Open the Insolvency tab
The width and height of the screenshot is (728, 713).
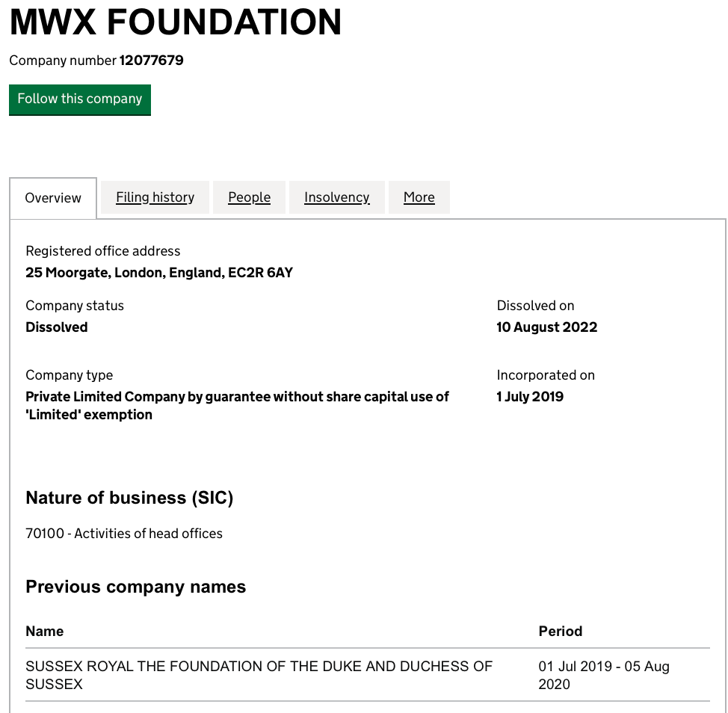pyautogui.click(x=337, y=197)
